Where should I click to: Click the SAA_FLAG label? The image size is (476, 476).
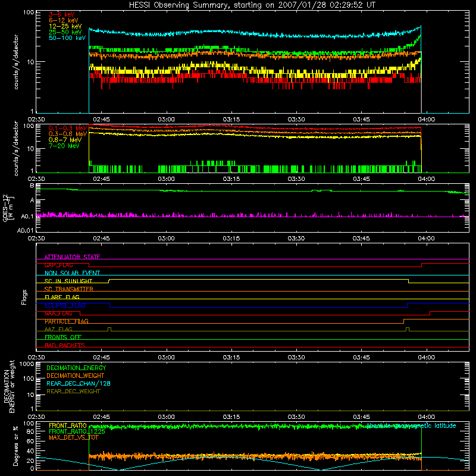pyautogui.click(x=58, y=314)
